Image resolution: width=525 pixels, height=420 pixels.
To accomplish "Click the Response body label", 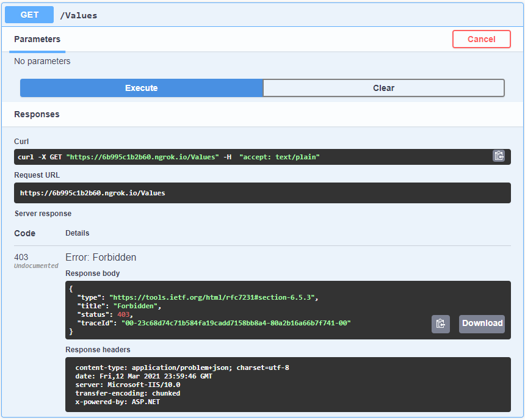I will (x=93, y=273).
